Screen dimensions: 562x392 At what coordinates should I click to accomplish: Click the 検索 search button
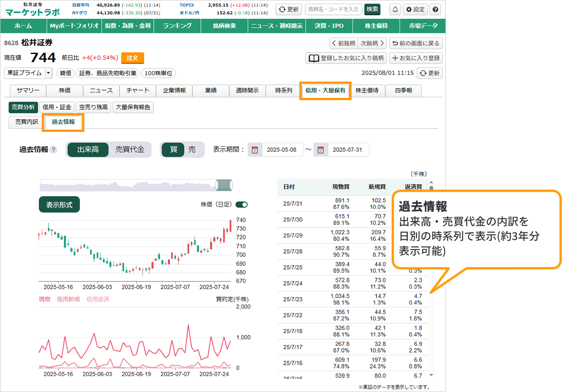tap(372, 10)
